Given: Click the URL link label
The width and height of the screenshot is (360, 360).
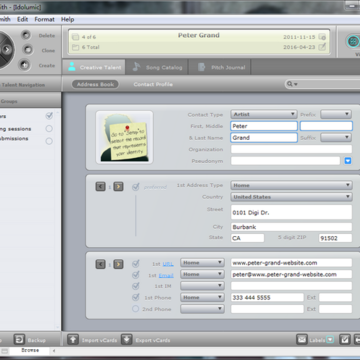Looking at the screenshot, I should (x=168, y=264).
